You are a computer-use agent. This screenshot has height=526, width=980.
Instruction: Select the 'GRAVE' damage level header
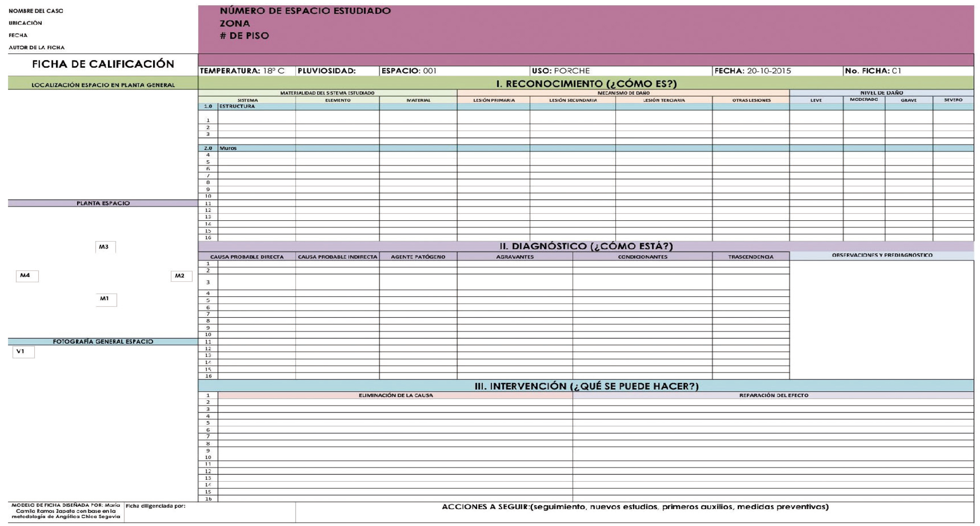(909, 100)
